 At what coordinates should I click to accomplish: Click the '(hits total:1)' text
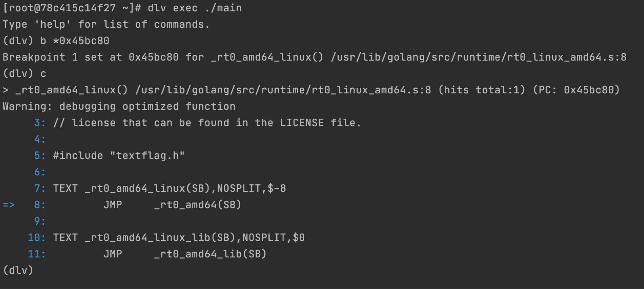coord(482,90)
